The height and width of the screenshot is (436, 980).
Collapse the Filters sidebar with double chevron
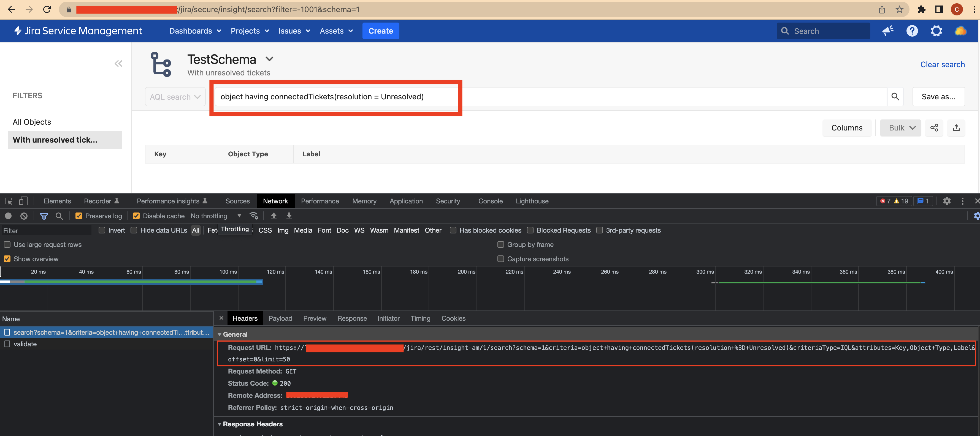coord(118,64)
